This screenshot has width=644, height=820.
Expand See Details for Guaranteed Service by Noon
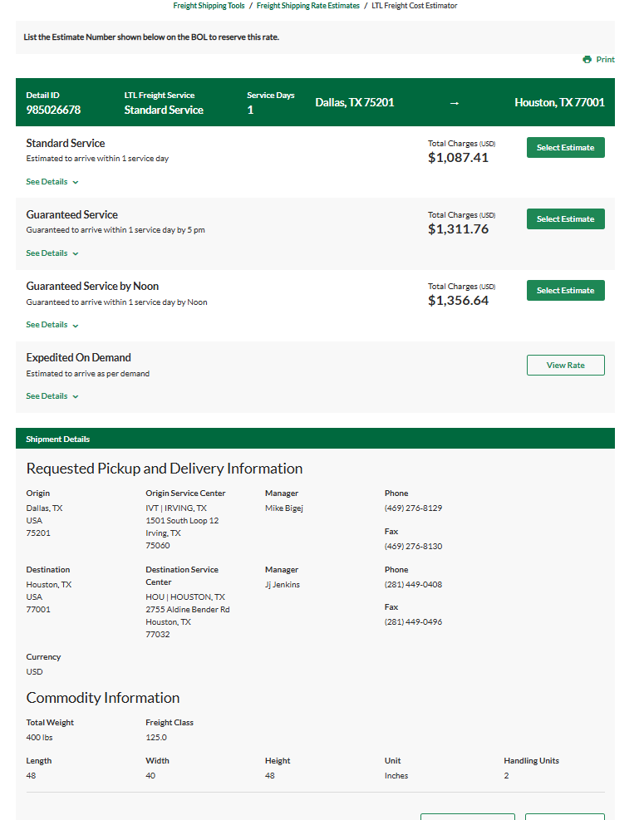click(x=52, y=325)
